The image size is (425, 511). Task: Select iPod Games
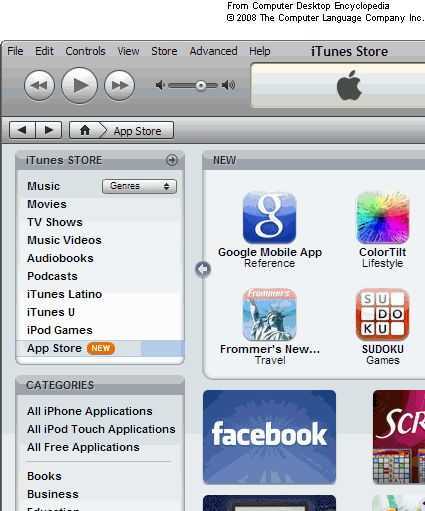pyautogui.click(x=60, y=330)
